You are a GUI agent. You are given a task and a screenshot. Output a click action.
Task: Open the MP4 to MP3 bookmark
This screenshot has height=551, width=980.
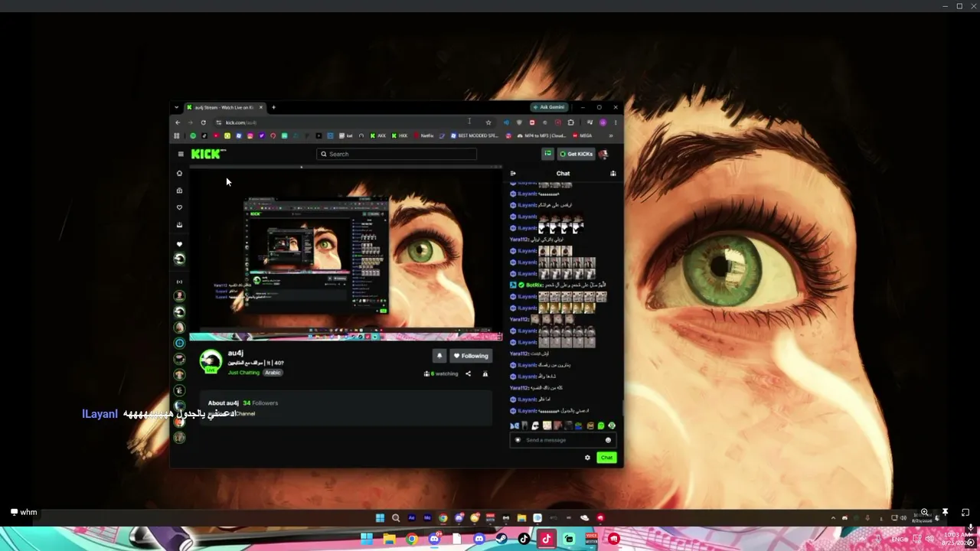541,136
